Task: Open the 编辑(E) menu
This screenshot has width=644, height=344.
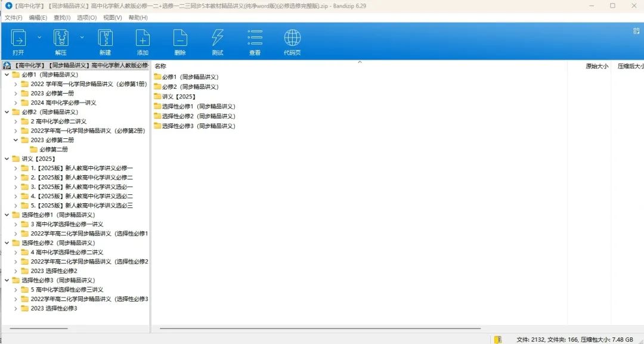Action: [x=38, y=18]
